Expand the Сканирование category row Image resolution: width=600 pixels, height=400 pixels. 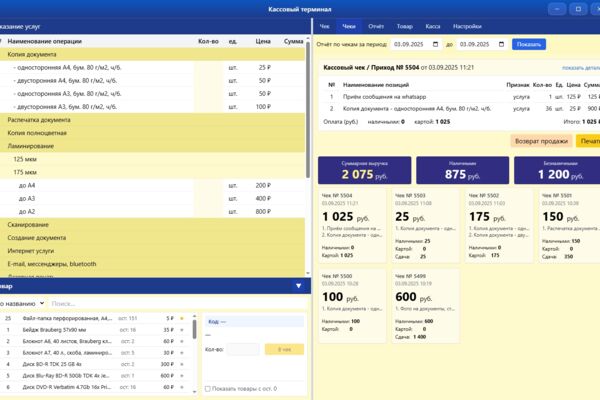152,225
